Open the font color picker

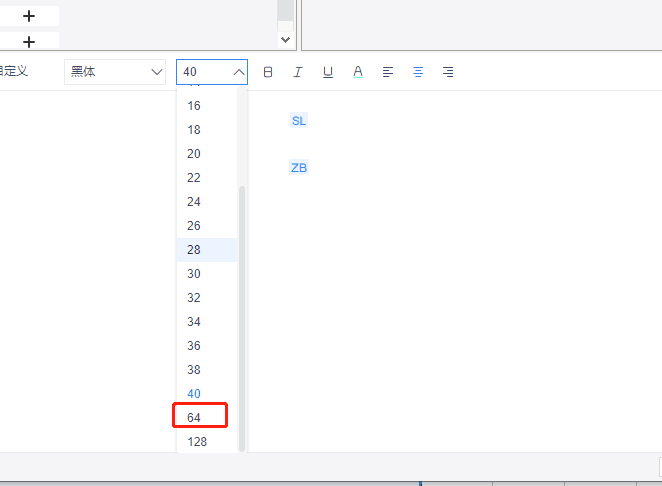pyautogui.click(x=358, y=72)
